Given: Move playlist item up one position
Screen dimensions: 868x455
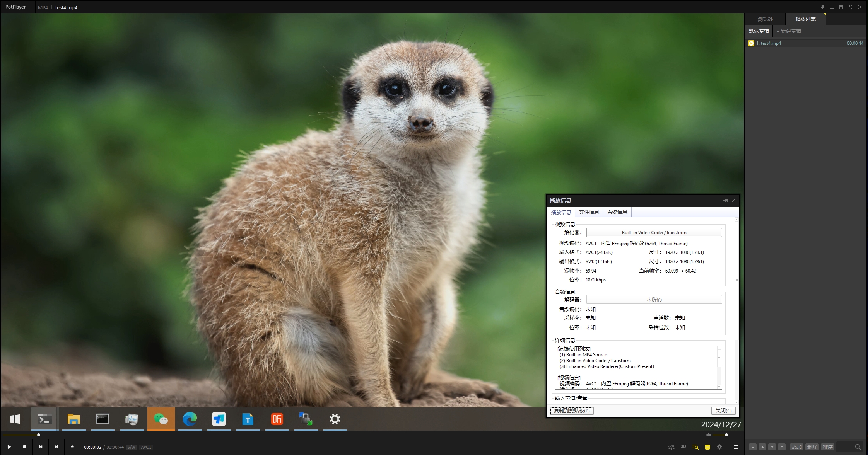Looking at the screenshot, I should click(x=762, y=447).
